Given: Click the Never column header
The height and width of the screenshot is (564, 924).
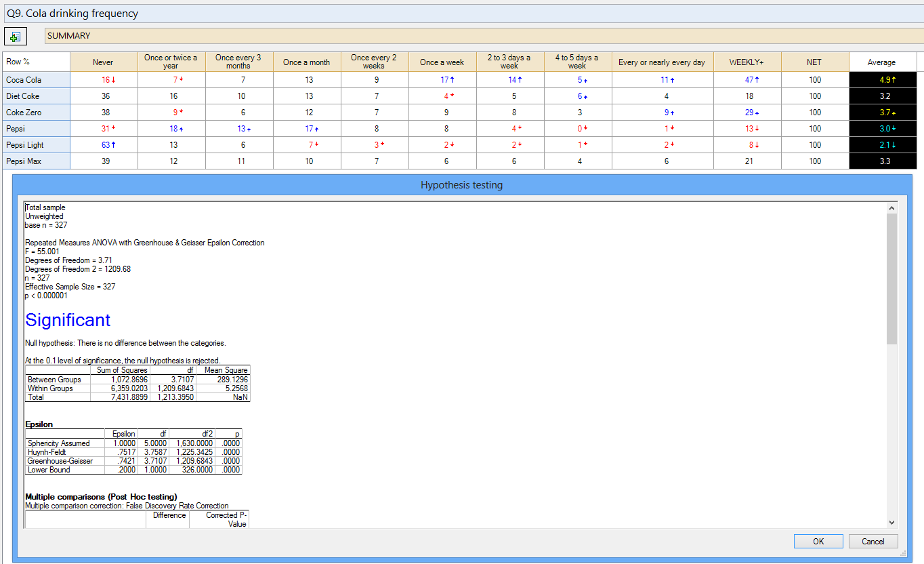Looking at the screenshot, I should click(103, 62).
